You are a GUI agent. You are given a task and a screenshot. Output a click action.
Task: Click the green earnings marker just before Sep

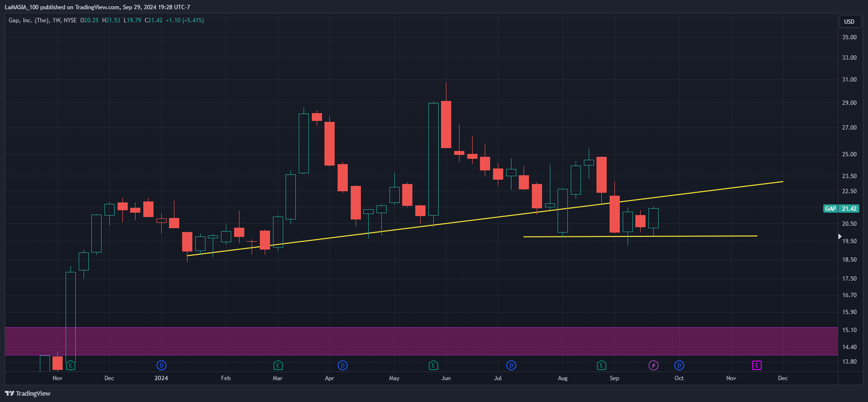pyautogui.click(x=601, y=365)
